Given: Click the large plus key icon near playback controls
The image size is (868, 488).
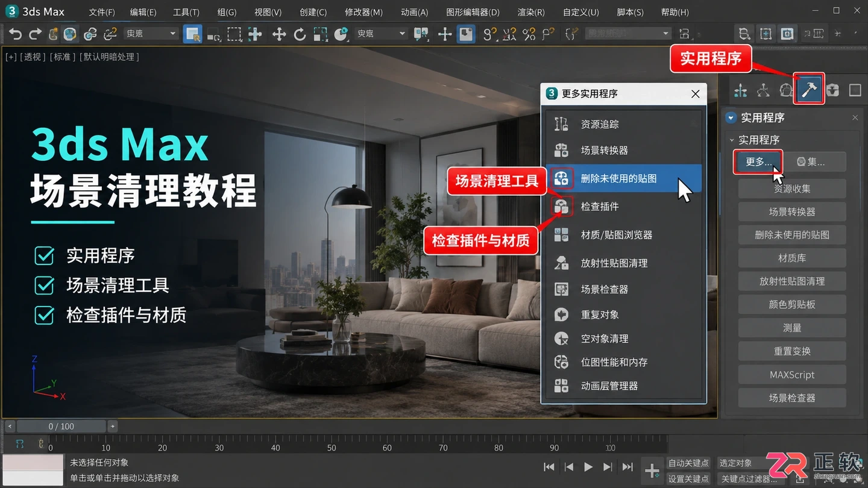Looking at the screenshot, I should (652, 470).
